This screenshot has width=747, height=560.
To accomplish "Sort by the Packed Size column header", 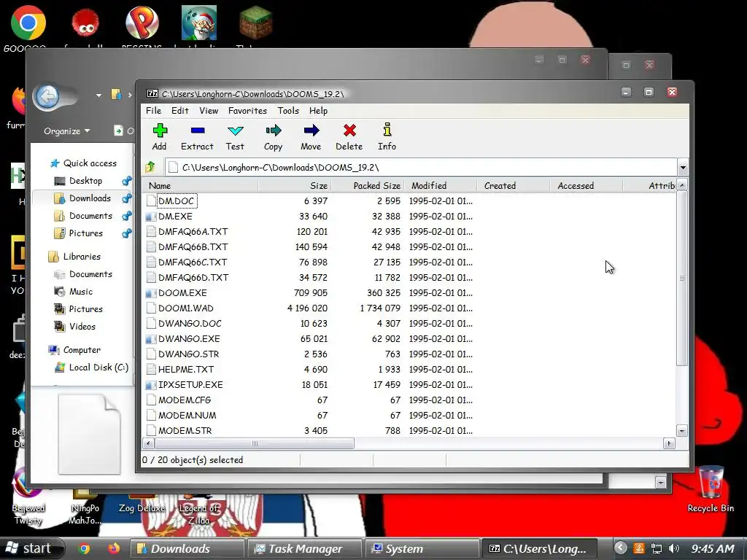I will (368, 186).
